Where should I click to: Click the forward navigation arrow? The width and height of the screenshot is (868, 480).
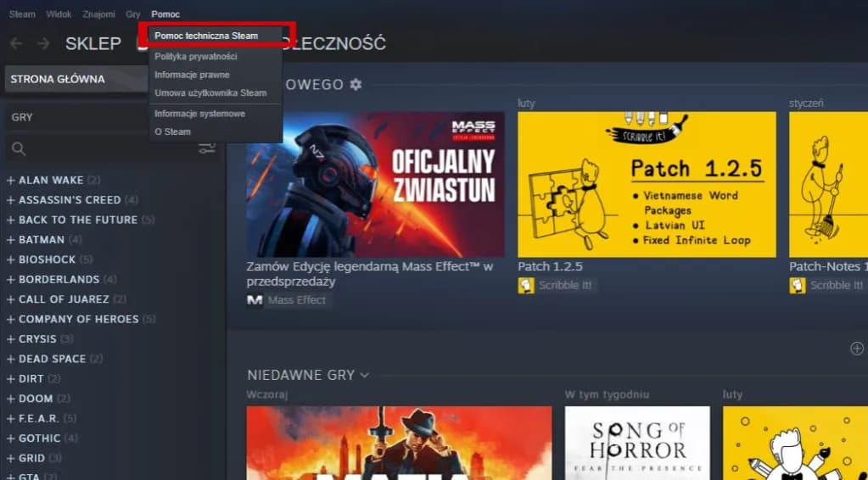coord(43,43)
